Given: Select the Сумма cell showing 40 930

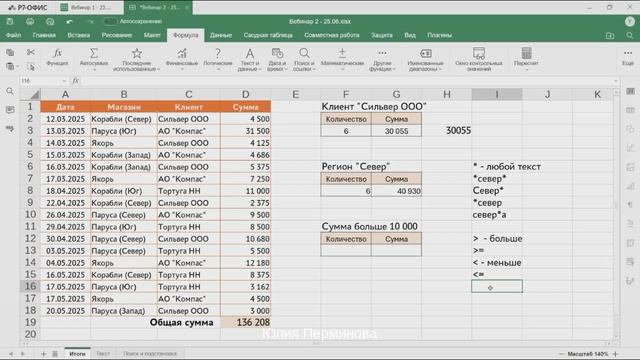Looking at the screenshot, I should (x=396, y=191).
